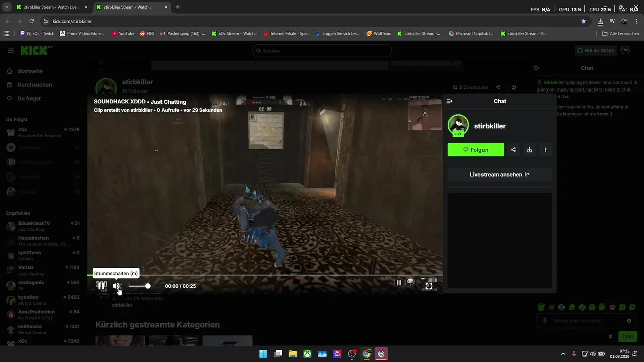
Task: Open the hamburger sidebar menu
Action: [11, 51]
